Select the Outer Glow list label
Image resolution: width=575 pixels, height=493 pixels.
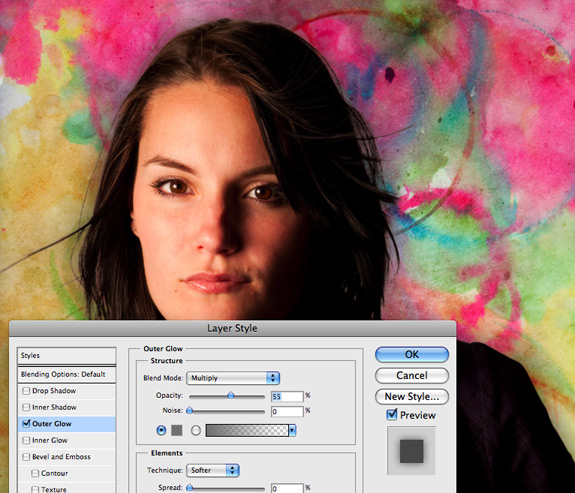52,424
